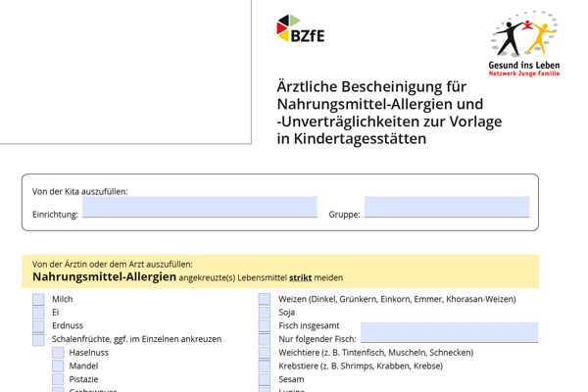Tick the Weichtiere checkbox

[x=265, y=352]
